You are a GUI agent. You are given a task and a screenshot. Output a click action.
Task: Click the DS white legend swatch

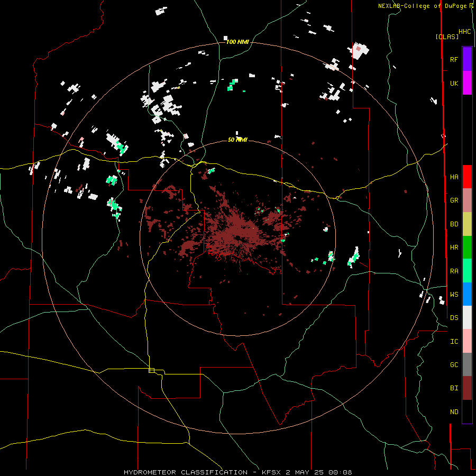coord(467,317)
